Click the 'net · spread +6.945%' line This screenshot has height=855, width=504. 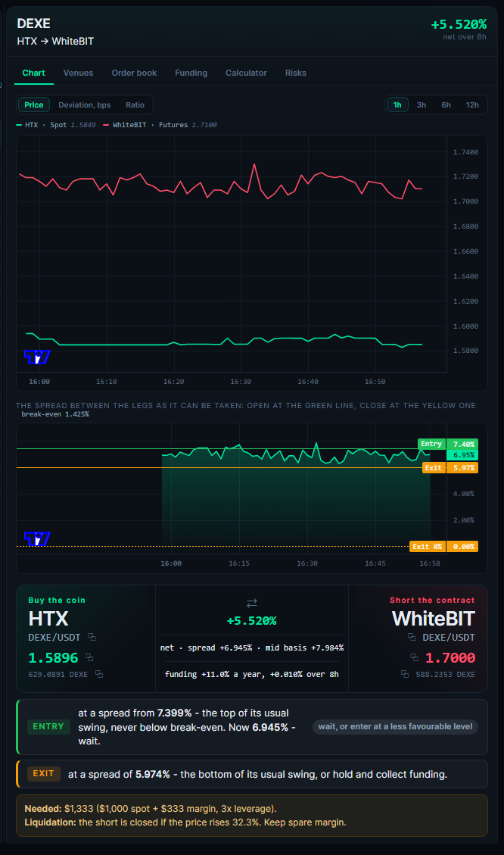[x=252, y=647]
